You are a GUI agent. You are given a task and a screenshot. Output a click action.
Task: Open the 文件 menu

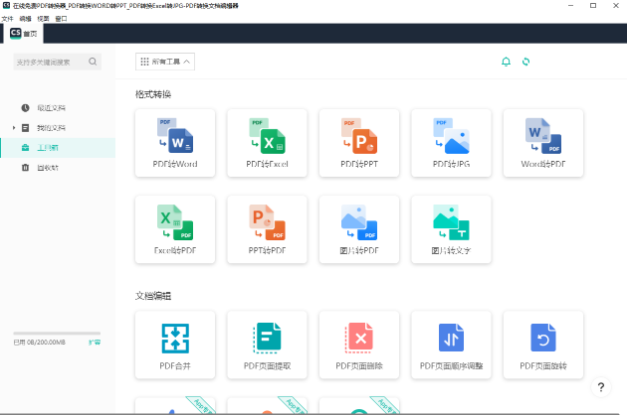7,18
